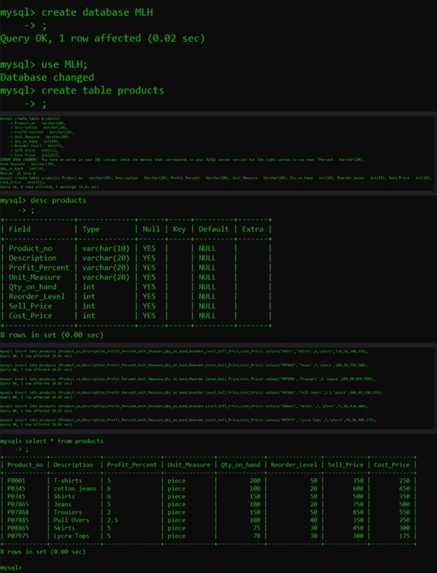Click the int type of Qty_on_hand field
437x573 pixels.
coord(89,287)
